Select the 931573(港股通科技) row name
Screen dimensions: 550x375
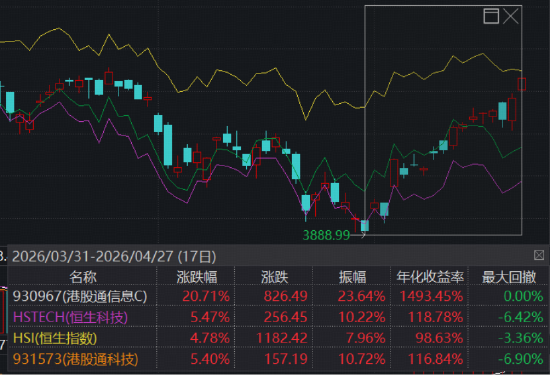click(75, 359)
